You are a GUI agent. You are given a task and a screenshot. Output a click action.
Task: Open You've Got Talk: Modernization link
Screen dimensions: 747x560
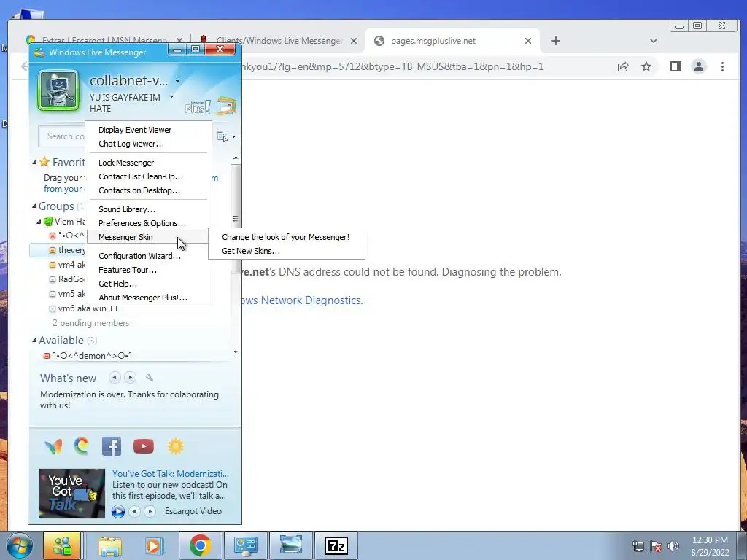pos(171,474)
